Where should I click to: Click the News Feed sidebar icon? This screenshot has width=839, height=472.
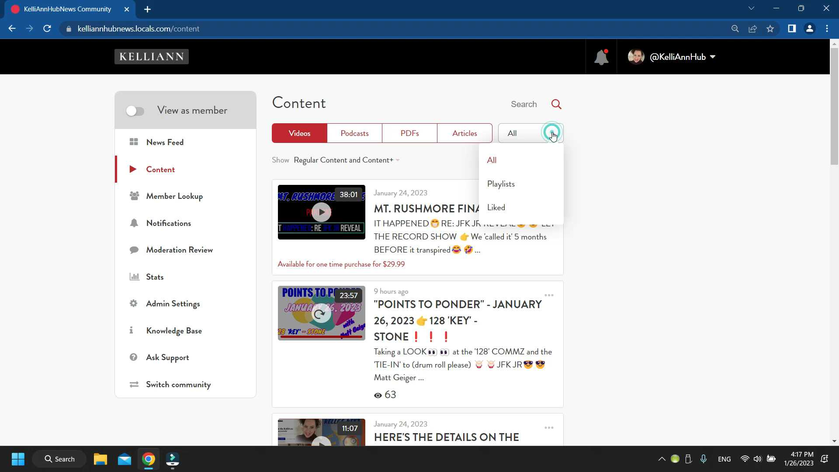[x=134, y=142]
